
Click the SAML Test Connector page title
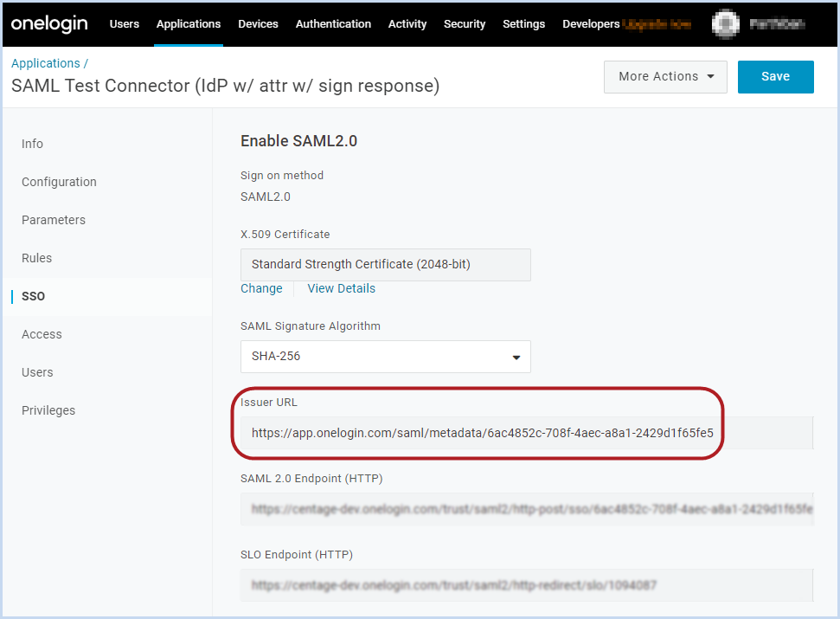click(x=225, y=86)
